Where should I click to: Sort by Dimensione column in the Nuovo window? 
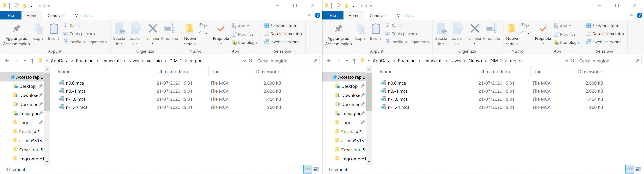click(x=590, y=72)
